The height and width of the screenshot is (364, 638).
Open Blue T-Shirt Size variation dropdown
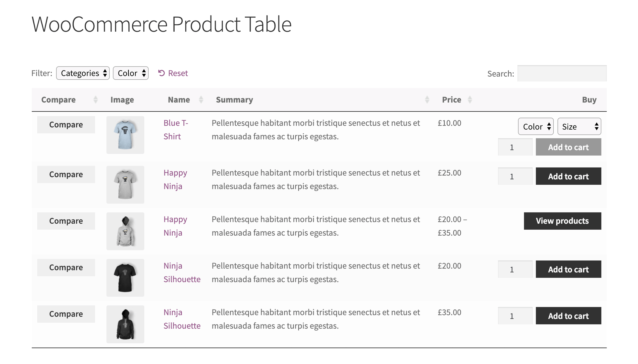tap(579, 126)
